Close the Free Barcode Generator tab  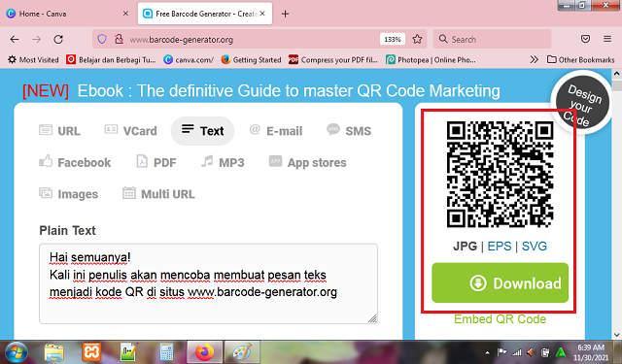click(x=262, y=14)
